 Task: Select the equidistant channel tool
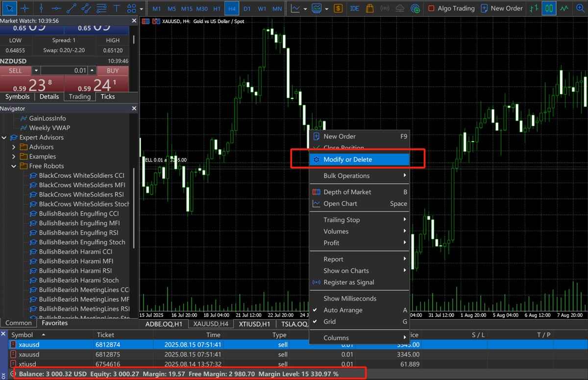click(87, 8)
